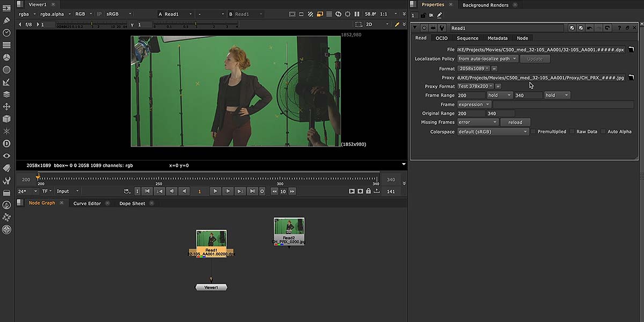Pause the Viewer updating
The width and height of the screenshot is (644, 322).
click(358, 14)
